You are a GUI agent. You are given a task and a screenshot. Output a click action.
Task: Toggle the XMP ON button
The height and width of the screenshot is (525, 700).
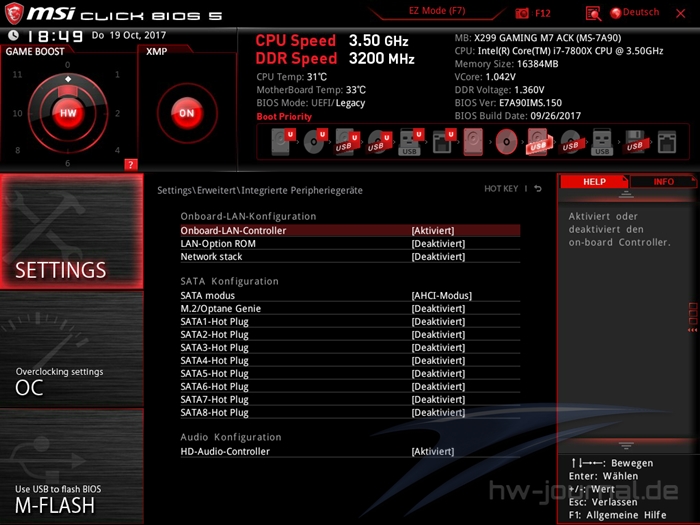click(x=187, y=113)
